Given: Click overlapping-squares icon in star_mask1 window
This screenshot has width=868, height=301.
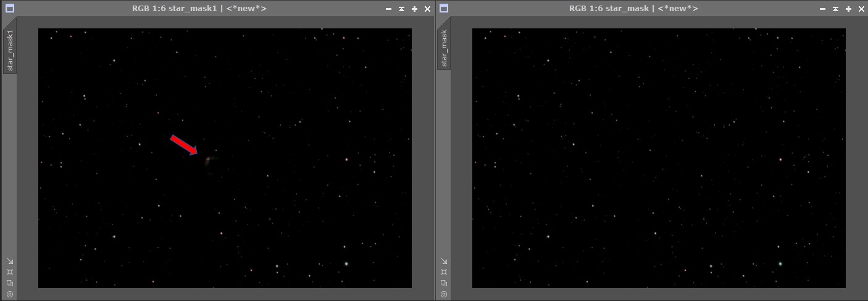Looking at the screenshot, I should click(10, 283).
